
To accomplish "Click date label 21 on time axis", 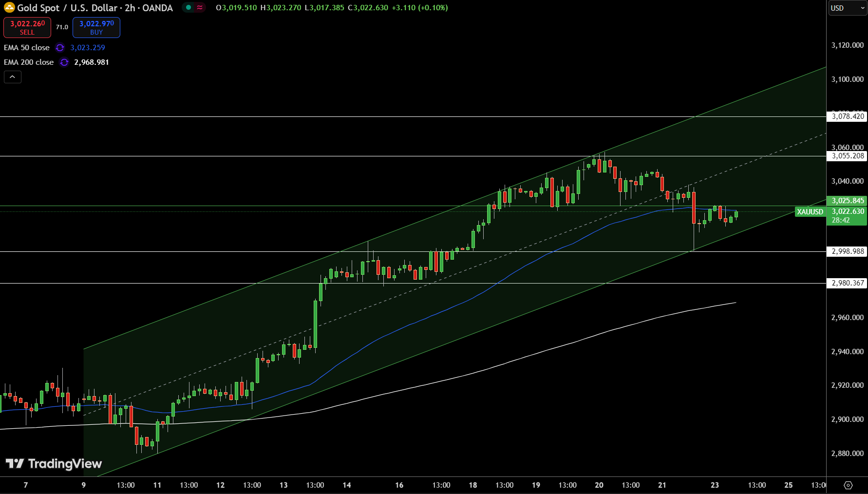I will point(662,485).
